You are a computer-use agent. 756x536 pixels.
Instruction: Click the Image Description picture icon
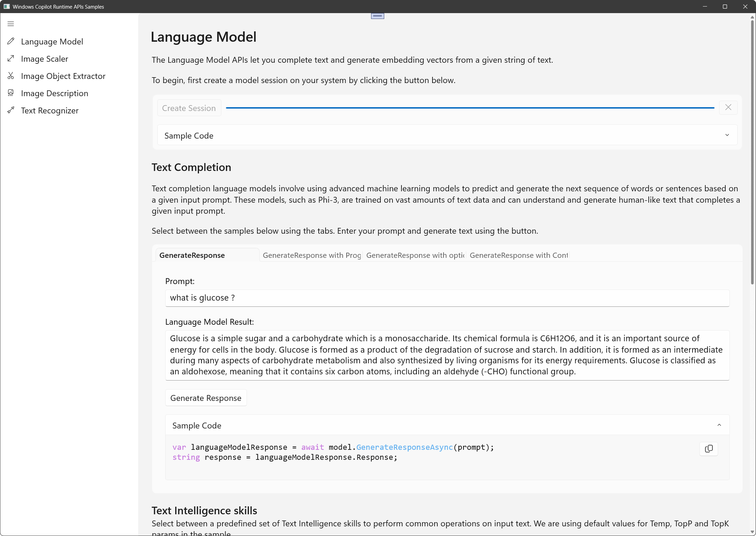pyautogui.click(x=11, y=93)
